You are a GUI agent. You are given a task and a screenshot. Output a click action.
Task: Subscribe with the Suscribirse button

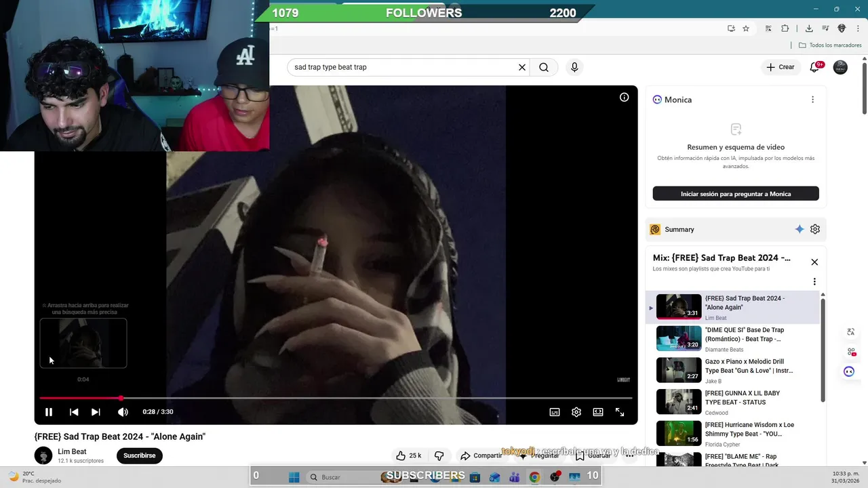[140, 455]
